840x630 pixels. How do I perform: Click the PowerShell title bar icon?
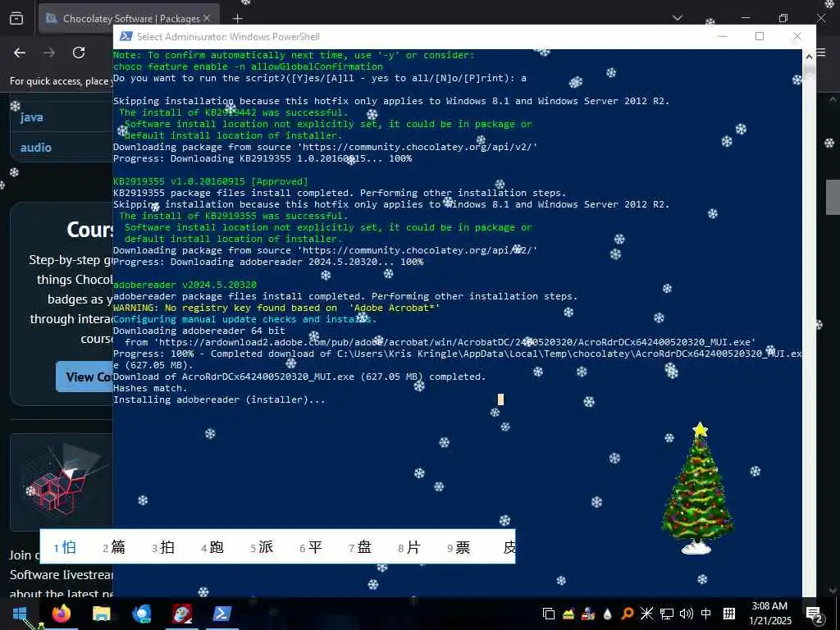pos(126,36)
